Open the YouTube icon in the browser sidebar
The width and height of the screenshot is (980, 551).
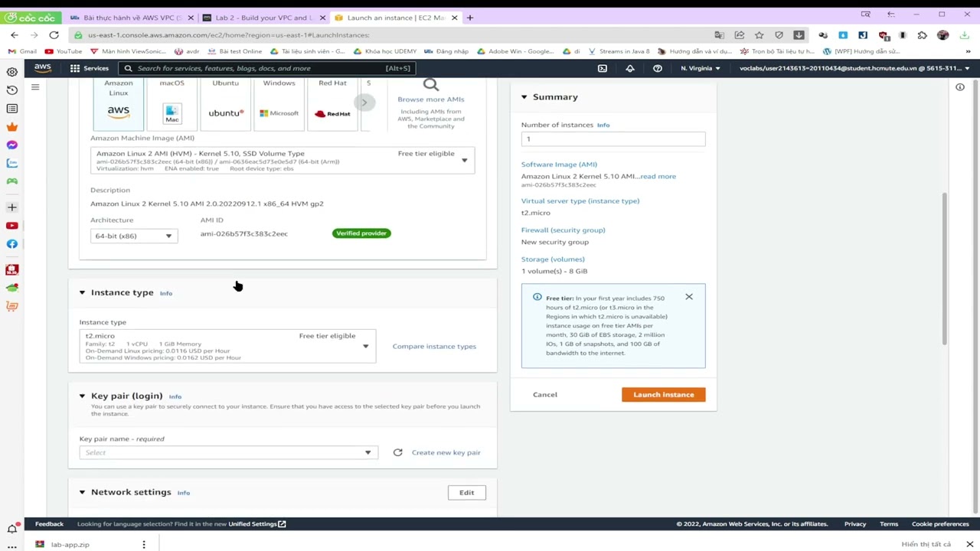[12, 226]
